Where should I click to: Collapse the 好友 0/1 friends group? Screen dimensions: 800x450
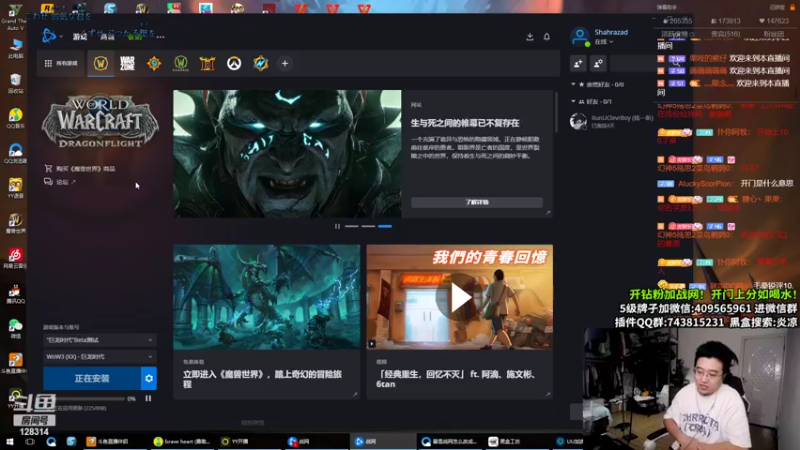pyautogui.click(x=573, y=102)
